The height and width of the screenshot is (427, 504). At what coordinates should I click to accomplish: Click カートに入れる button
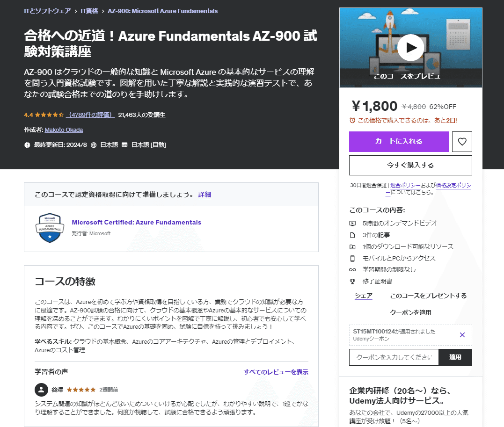pyautogui.click(x=399, y=141)
